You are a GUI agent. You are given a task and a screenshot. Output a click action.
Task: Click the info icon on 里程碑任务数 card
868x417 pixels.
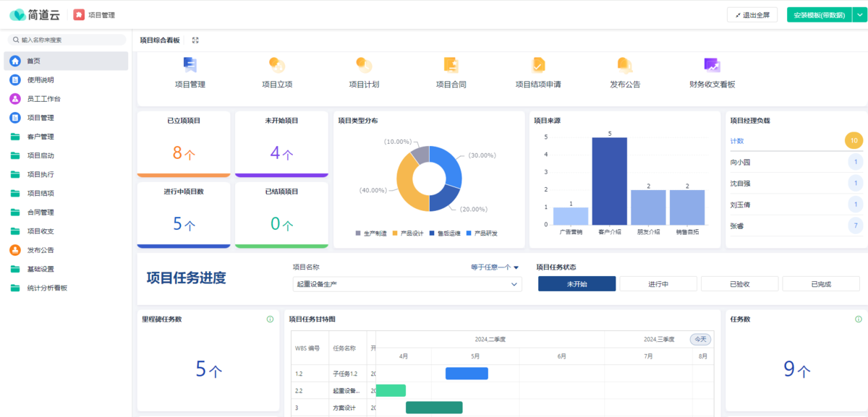point(270,319)
